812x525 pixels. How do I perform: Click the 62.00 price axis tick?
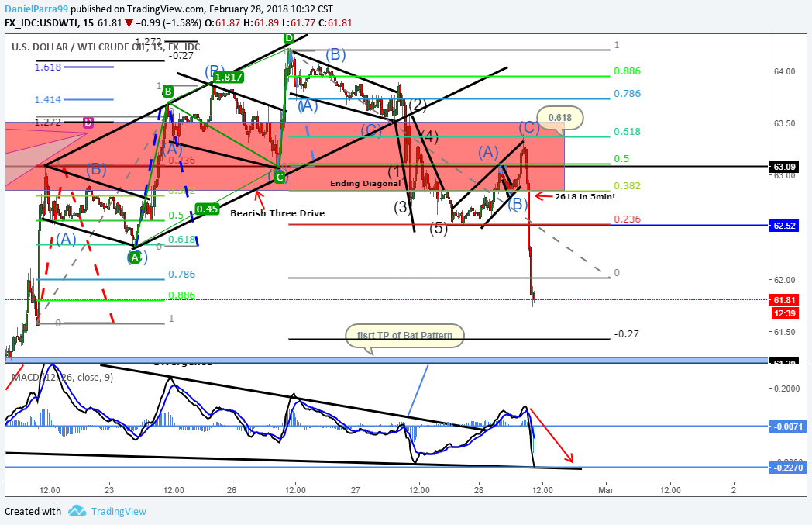(x=785, y=280)
